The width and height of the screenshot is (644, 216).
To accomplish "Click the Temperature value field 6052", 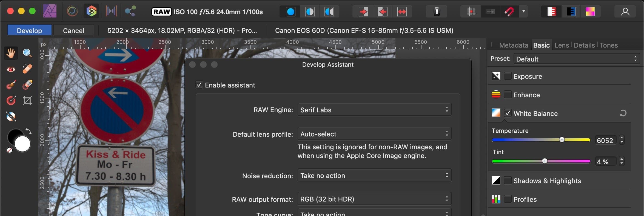I will (605, 140).
